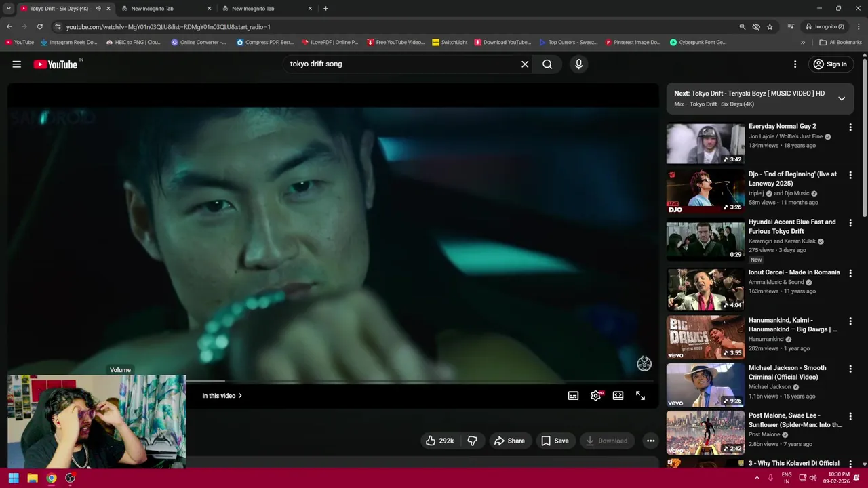Go back with the browser arrow
The image size is (868, 488).
pyautogui.click(x=9, y=26)
